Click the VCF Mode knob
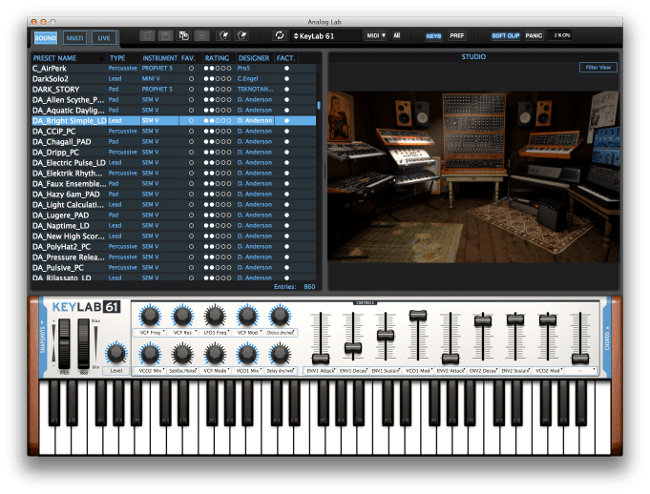This screenshot has width=650, height=494. pos(215,354)
